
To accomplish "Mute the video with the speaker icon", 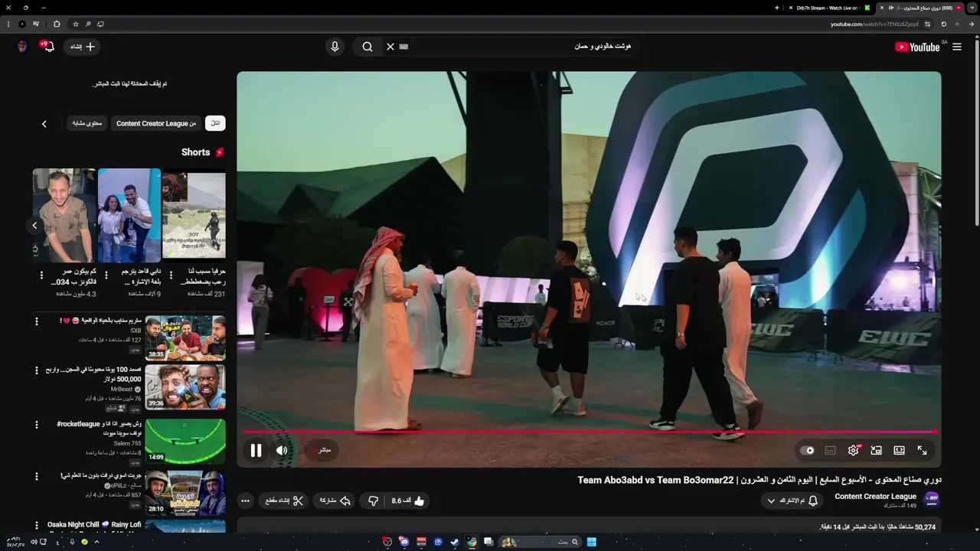I will (282, 451).
